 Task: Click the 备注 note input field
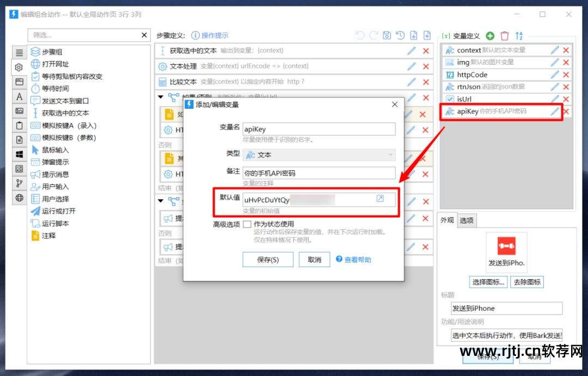tap(318, 173)
